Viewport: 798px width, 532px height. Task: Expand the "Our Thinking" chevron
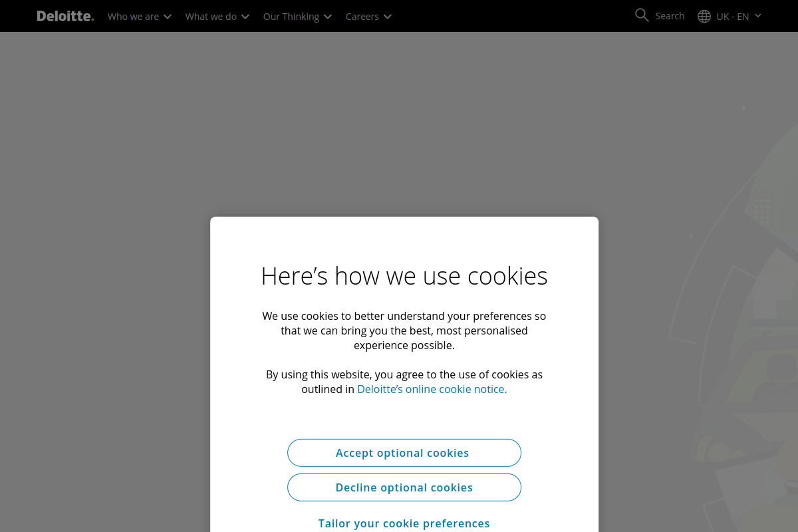[x=327, y=16]
